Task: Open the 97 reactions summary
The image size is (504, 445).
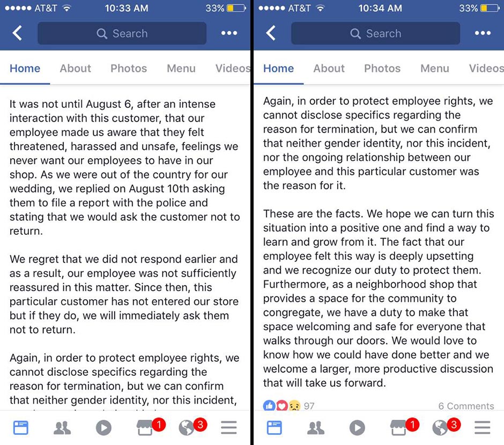Action: point(288,406)
